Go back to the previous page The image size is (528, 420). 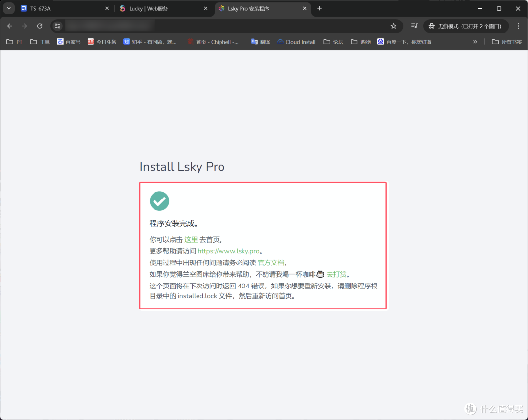(x=10, y=26)
